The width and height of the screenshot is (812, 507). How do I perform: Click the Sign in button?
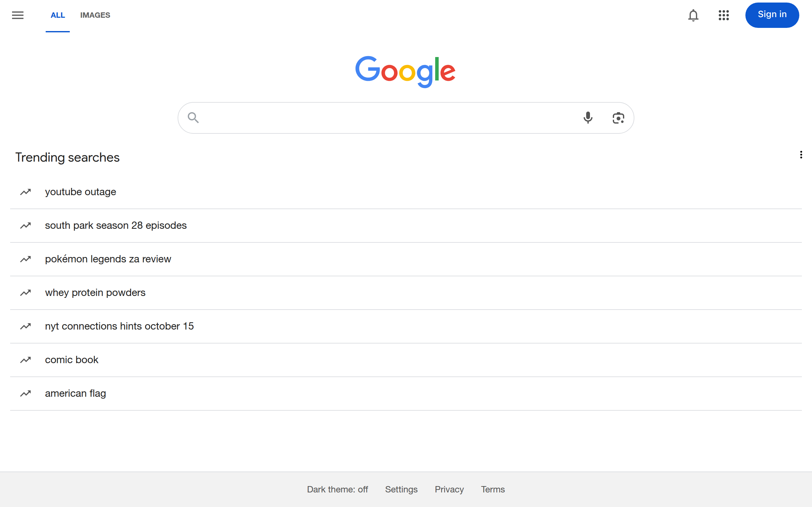click(x=772, y=15)
